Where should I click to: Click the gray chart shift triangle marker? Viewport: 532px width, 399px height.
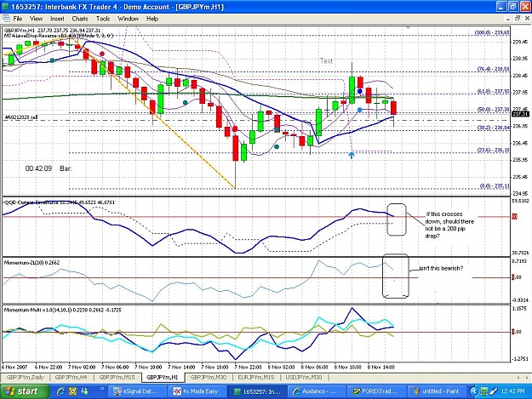(x=409, y=27)
